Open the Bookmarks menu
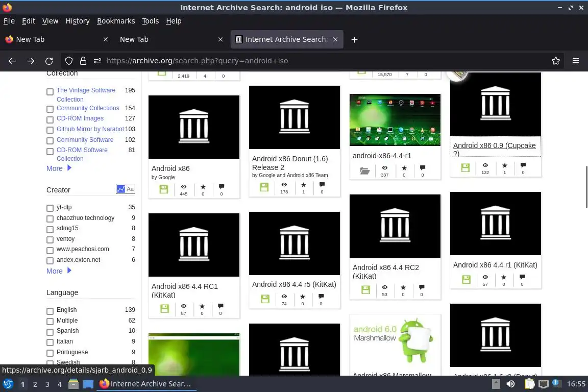Viewport: 588px width, 392px height. pyautogui.click(x=116, y=21)
